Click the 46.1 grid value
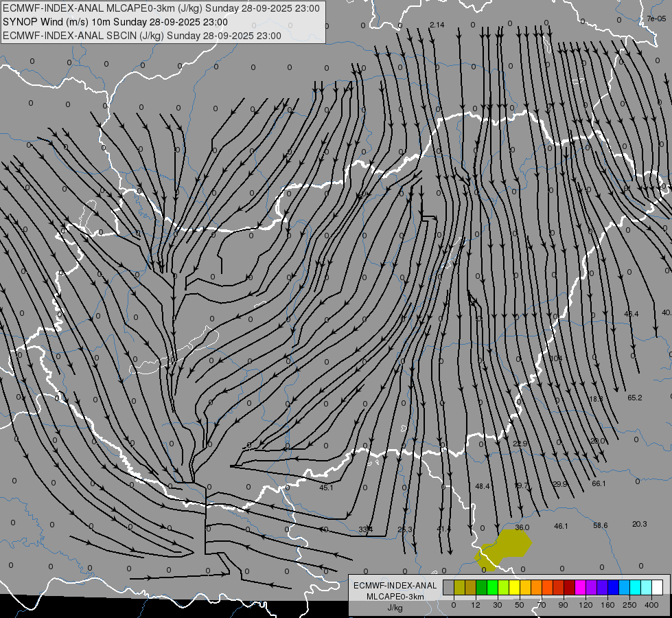This screenshot has width=672, height=618. click(561, 526)
